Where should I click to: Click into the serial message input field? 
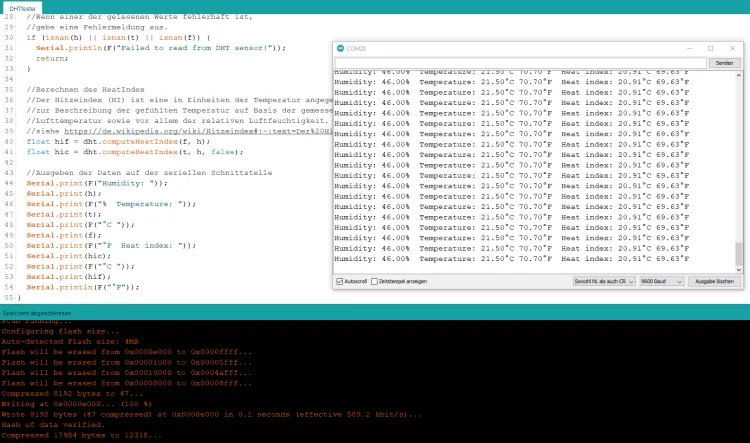point(520,63)
